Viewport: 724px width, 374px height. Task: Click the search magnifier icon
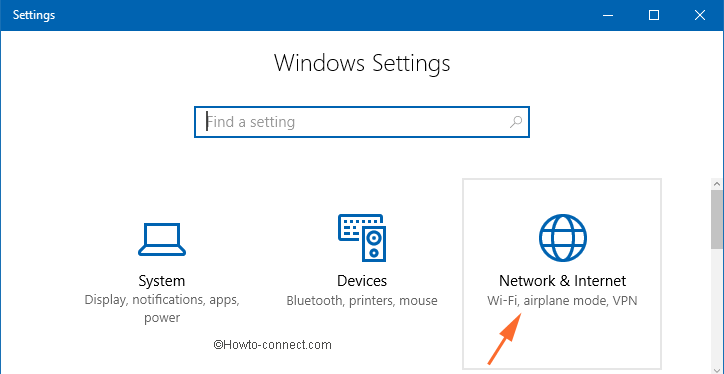coord(515,122)
